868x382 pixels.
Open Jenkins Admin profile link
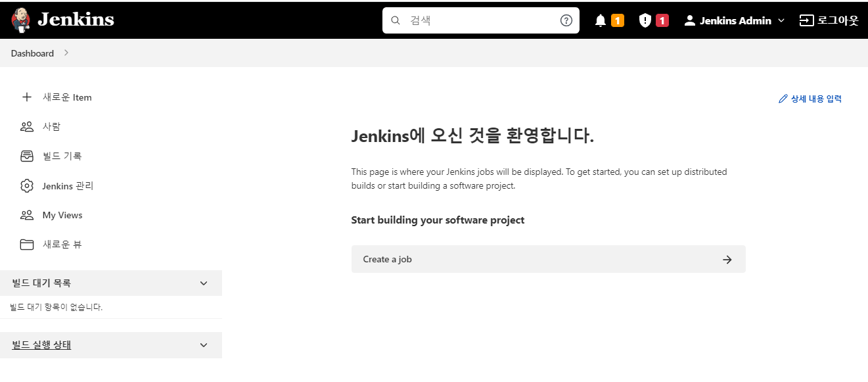735,20
